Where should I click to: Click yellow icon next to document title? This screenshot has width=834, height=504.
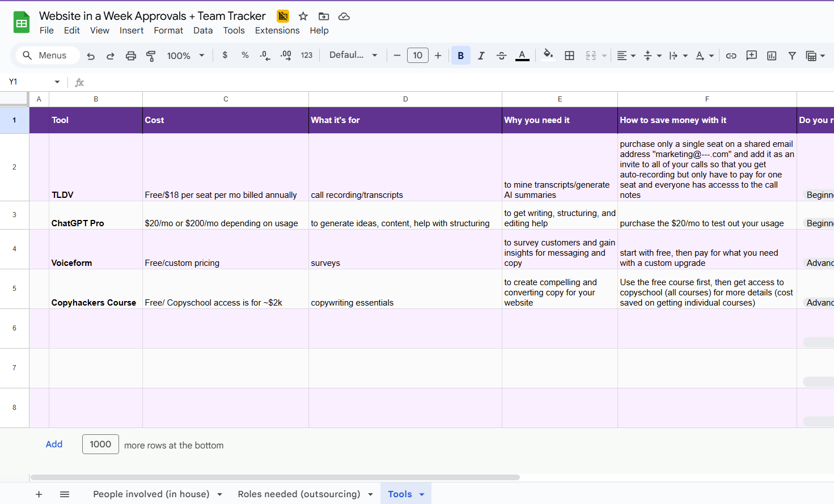tap(283, 16)
